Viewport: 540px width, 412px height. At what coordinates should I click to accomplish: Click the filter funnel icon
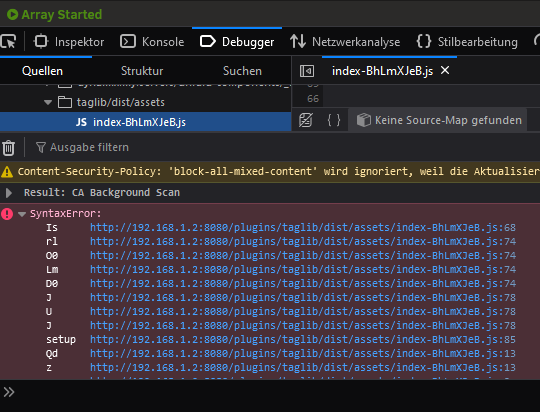point(41,147)
